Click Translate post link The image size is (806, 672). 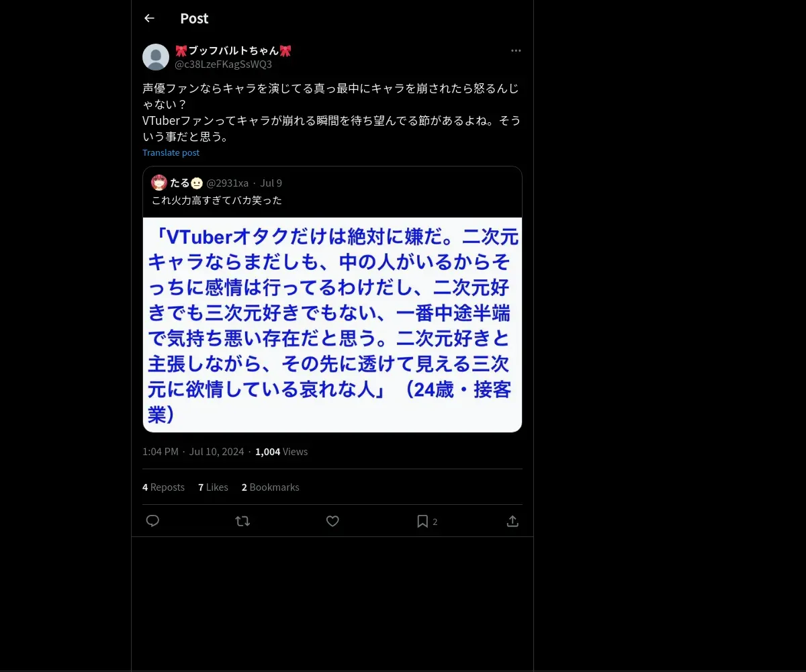[171, 152]
